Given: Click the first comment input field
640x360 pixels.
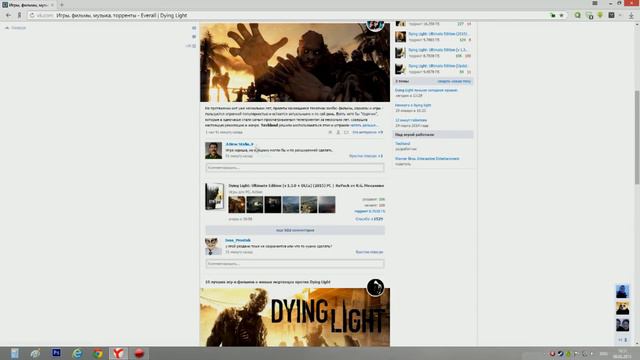Looking at the screenshot, I should click(x=295, y=167).
